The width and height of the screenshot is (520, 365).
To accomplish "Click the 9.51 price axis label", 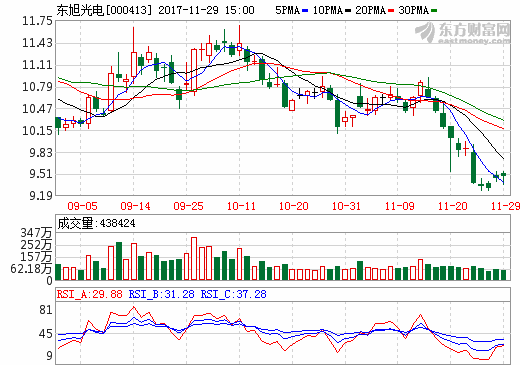I will click(41, 174).
